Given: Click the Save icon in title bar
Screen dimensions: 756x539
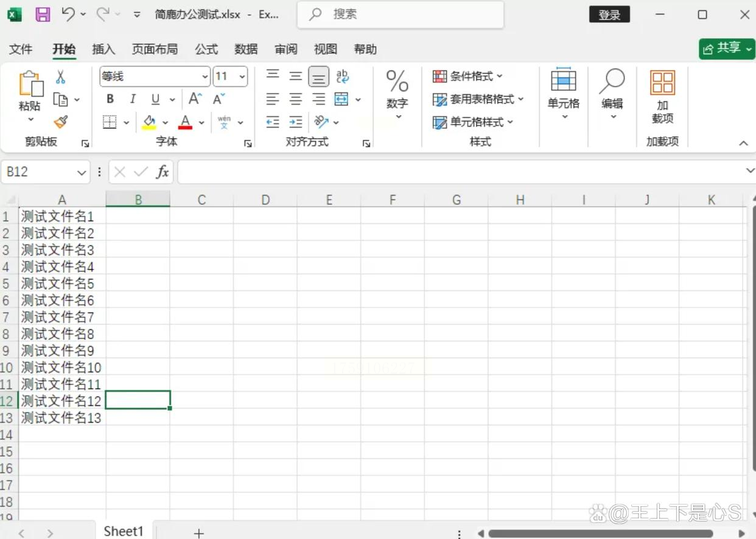Looking at the screenshot, I should coord(43,15).
